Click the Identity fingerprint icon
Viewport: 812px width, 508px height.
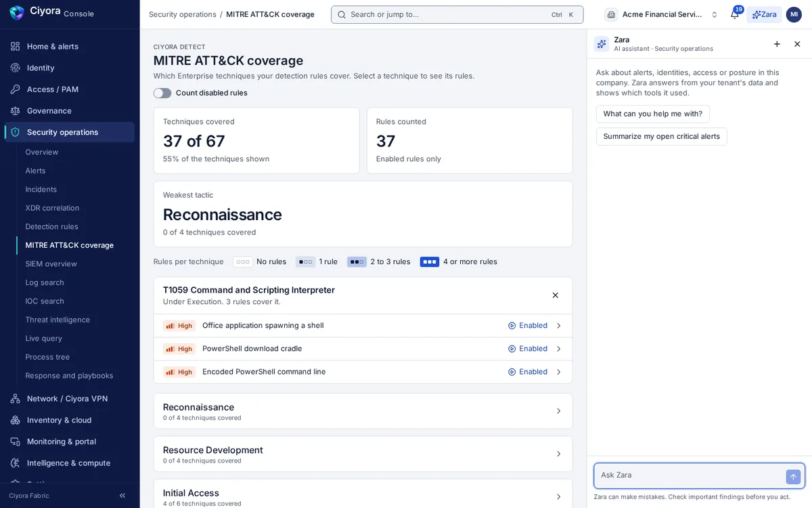click(x=16, y=68)
